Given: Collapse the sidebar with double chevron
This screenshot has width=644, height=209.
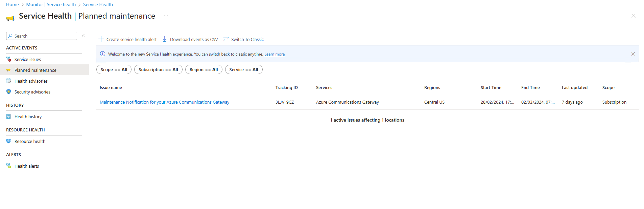Looking at the screenshot, I should (84, 36).
